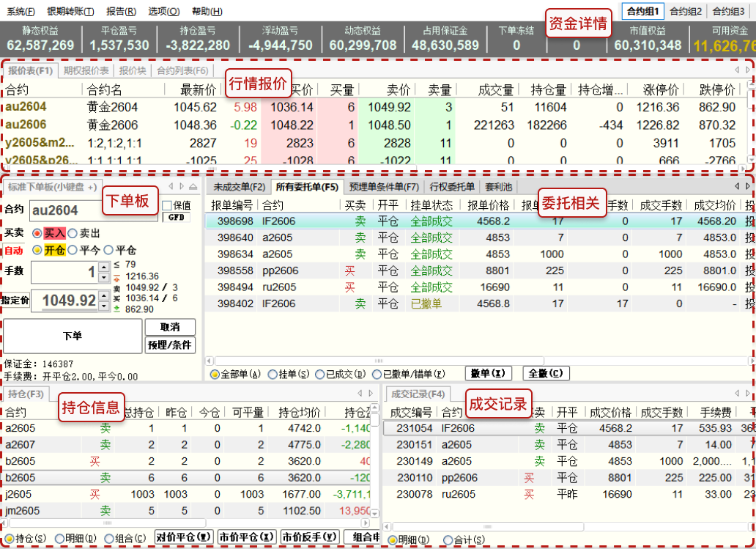
Task: Click the GFD order-validity indicator
Action: (x=176, y=218)
